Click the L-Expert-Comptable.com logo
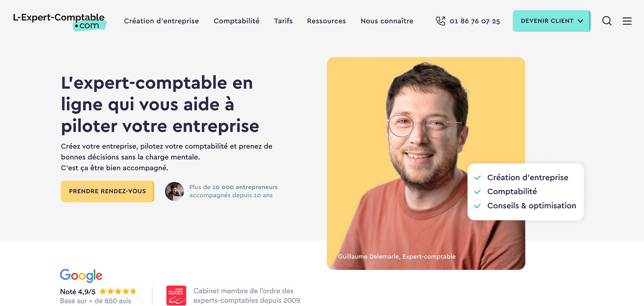This screenshot has width=644, height=306. point(60,21)
